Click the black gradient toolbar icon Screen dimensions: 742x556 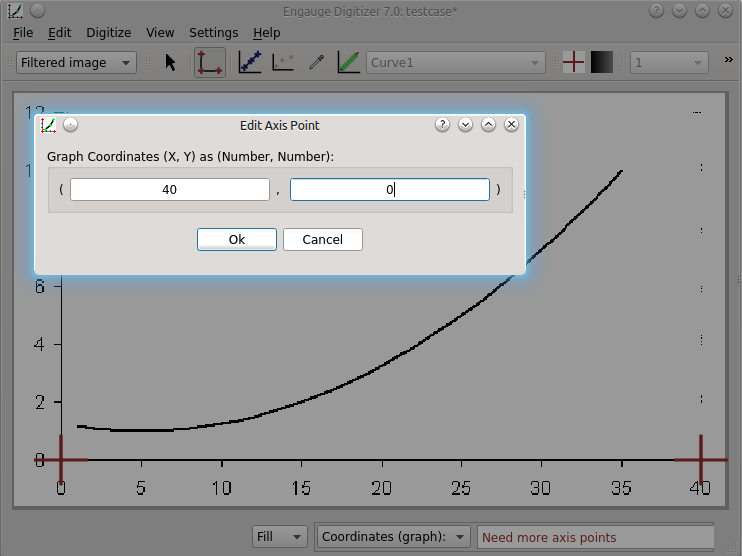[x=602, y=63]
